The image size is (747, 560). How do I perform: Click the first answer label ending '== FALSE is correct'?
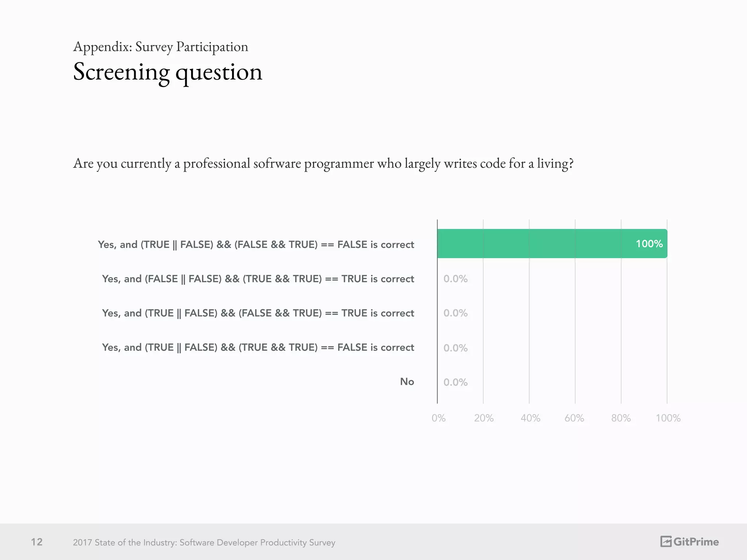256,244
